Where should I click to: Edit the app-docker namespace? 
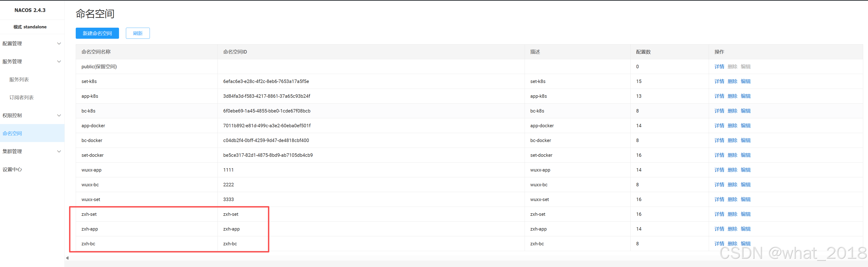pos(745,126)
